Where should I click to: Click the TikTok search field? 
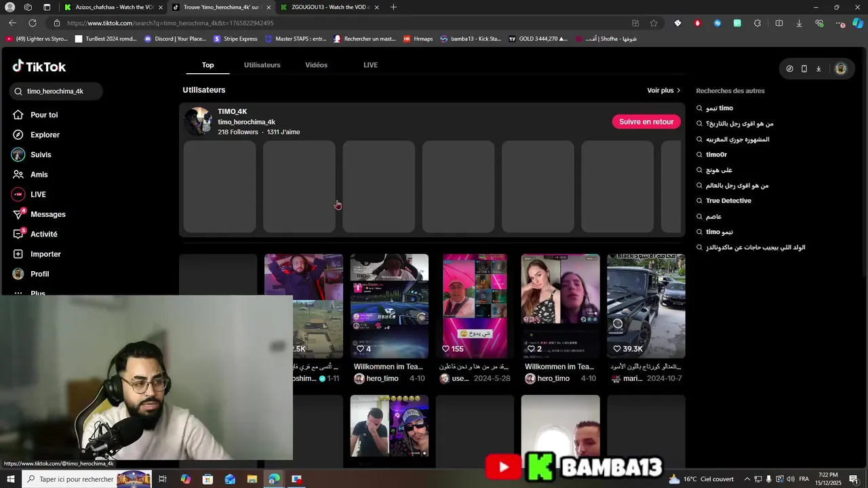[56, 91]
